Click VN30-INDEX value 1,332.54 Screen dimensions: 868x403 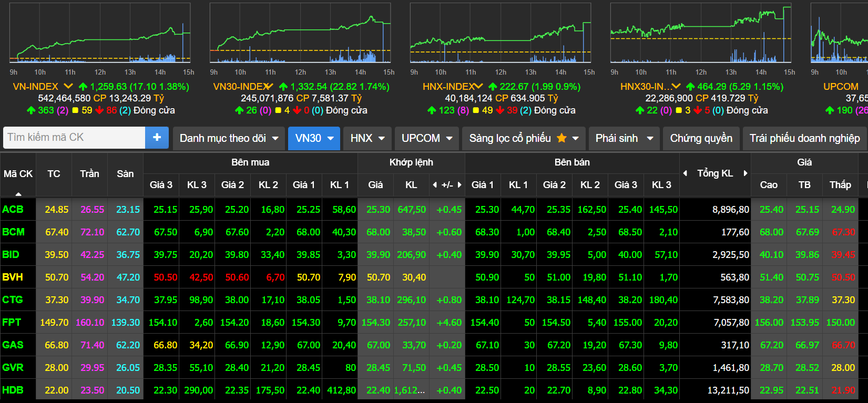[x=309, y=86]
